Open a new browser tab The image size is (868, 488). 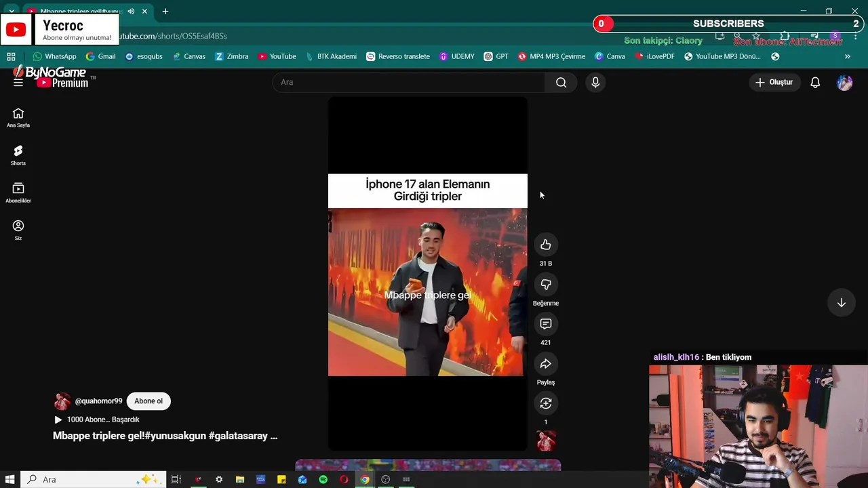(165, 12)
